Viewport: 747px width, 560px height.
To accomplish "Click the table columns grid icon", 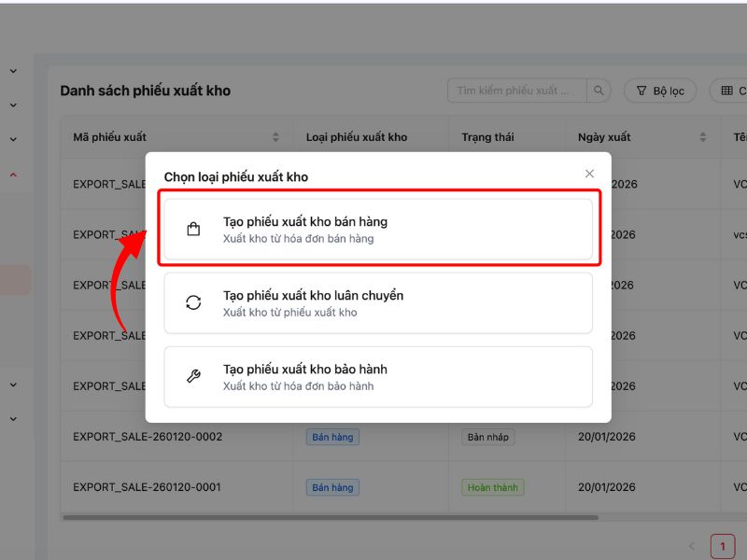I will pyautogui.click(x=726, y=91).
